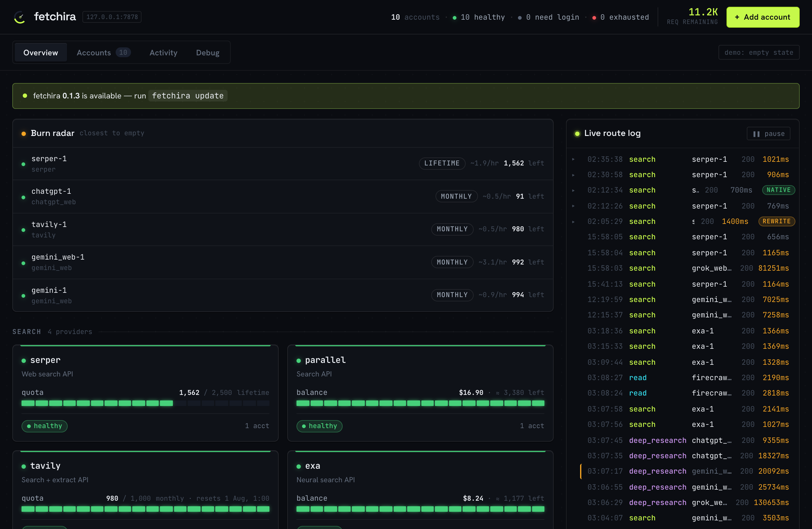Click the green healthy status dot in header
Viewport: 812px width, 529px height.
[455, 18]
